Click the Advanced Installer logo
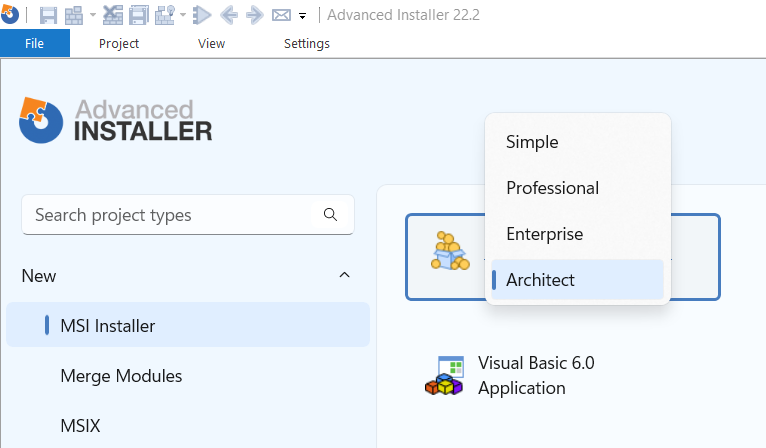The width and height of the screenshot is (766, 448). pos(116,120)
